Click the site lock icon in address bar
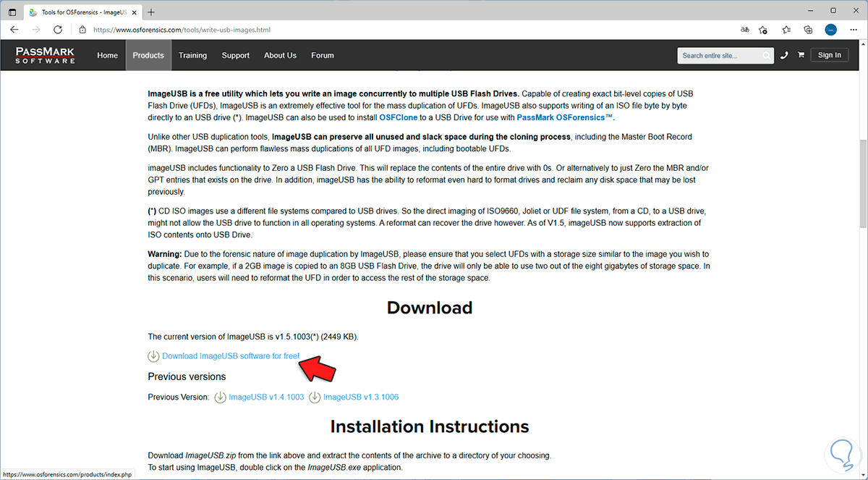Viewport: 868px width, 480px height. tap(82, 30)
